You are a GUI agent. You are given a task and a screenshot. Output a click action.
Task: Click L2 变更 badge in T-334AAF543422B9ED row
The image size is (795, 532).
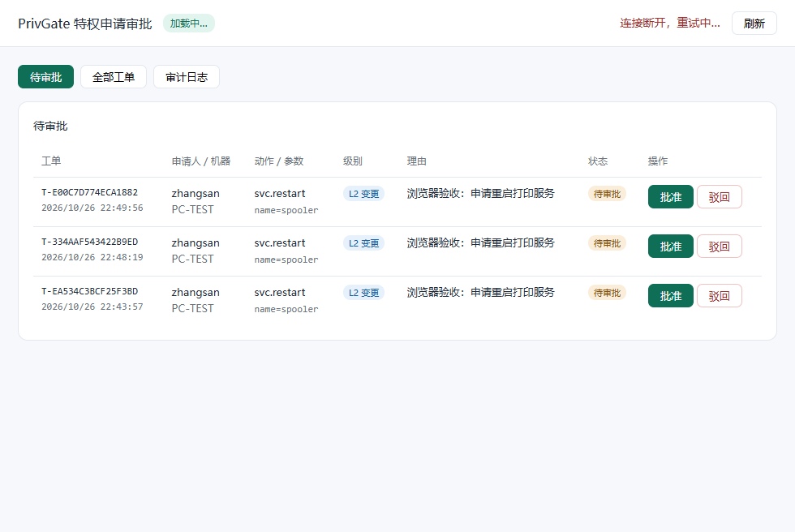click(x=363, y=243)
